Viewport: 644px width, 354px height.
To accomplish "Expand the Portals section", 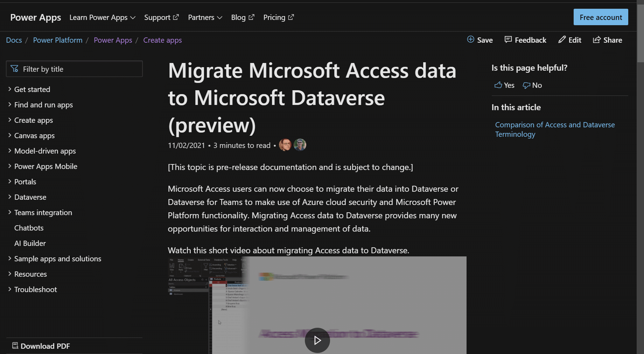I will click(10, 182).
